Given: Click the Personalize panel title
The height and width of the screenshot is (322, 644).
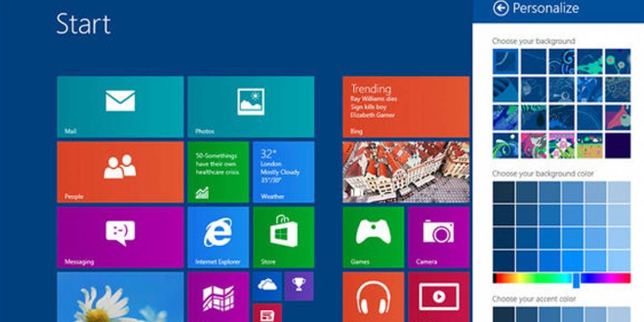Looking at the screenshot, I should pyautogui.click(x=546, y=9).
